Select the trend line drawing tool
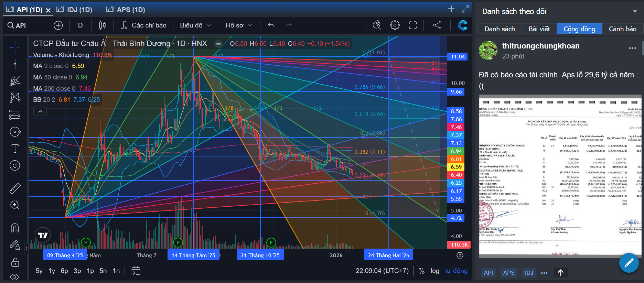This screenshot has height=283, width=644. tap(15, 64)
